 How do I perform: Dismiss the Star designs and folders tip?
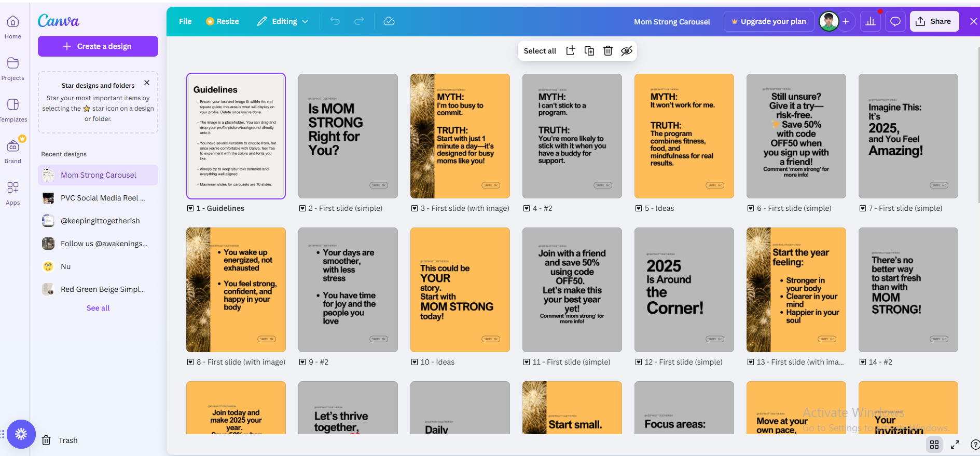coord(147,83)
